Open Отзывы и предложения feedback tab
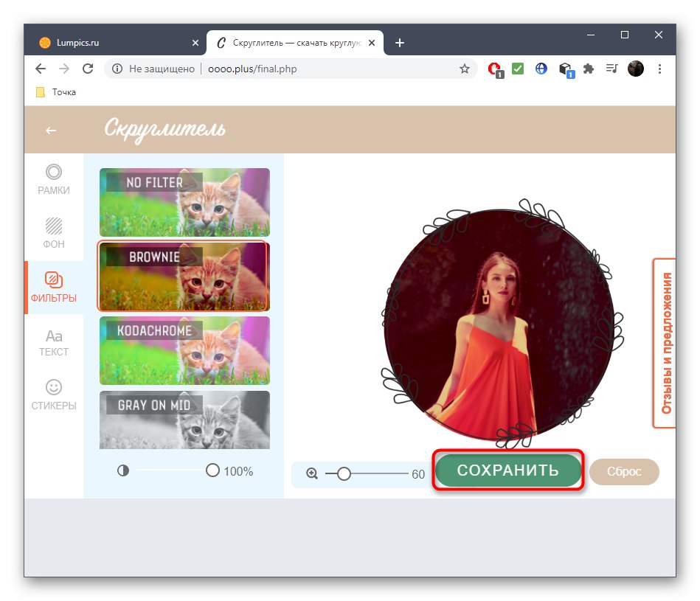700x601 pixels. click(665, 343)
